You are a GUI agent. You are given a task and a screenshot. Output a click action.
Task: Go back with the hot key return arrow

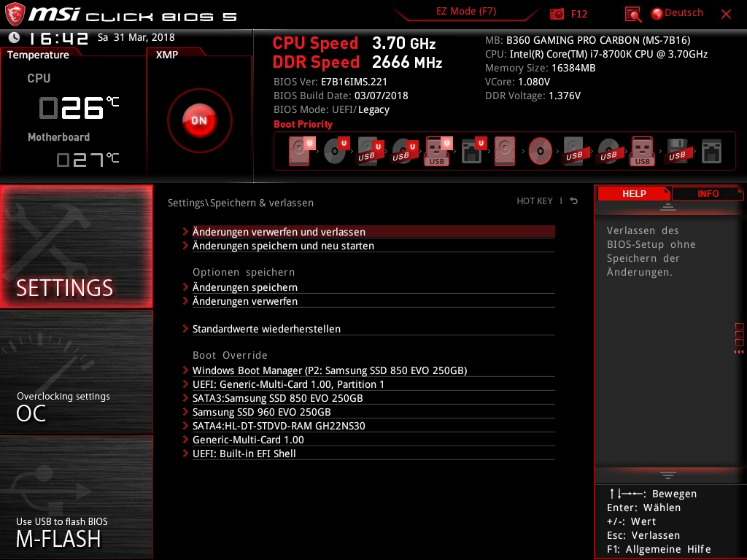pos(574,201)
